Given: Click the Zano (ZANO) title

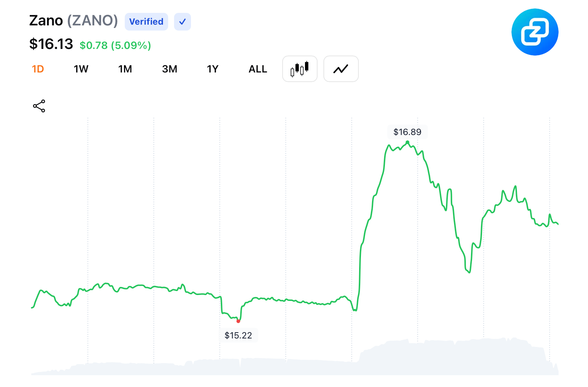Looking at the screenshot, I should (74, 21).
